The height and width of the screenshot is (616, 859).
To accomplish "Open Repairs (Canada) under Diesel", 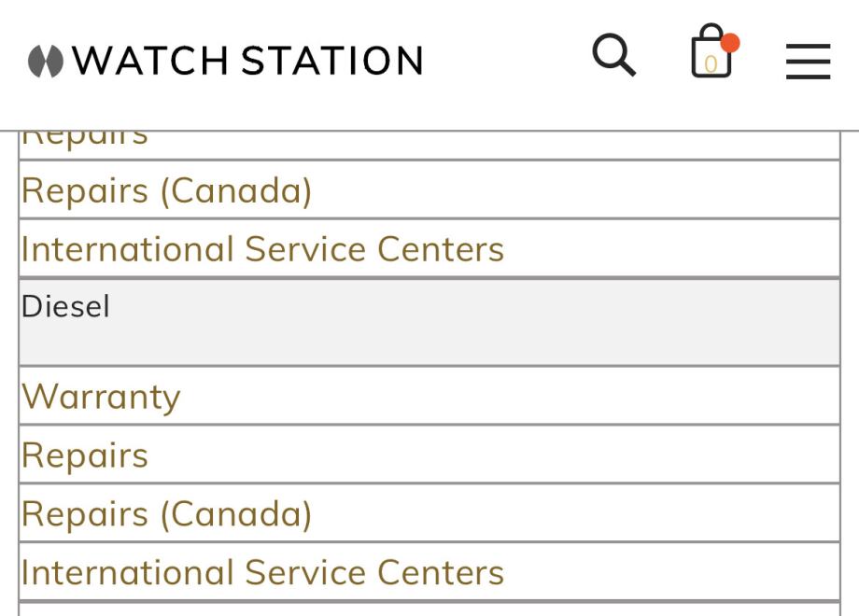I will coord(166,514).
